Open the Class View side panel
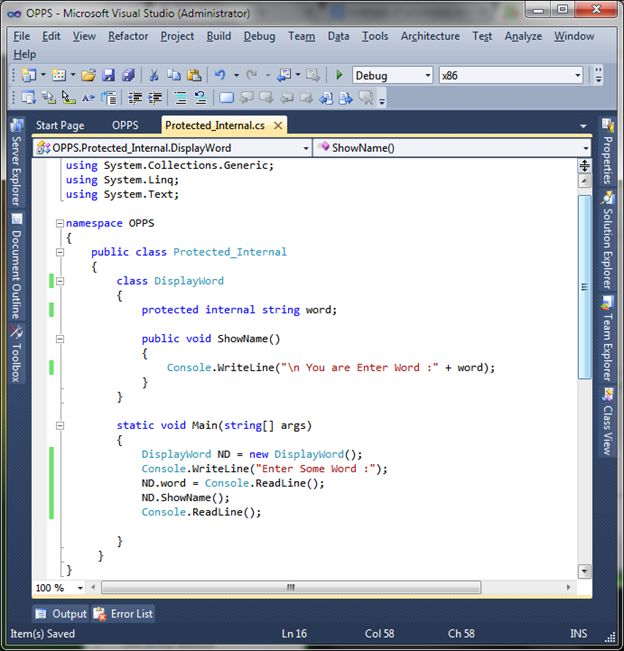The height and width of the screenshot is (651, 624). tap(607, 421)
